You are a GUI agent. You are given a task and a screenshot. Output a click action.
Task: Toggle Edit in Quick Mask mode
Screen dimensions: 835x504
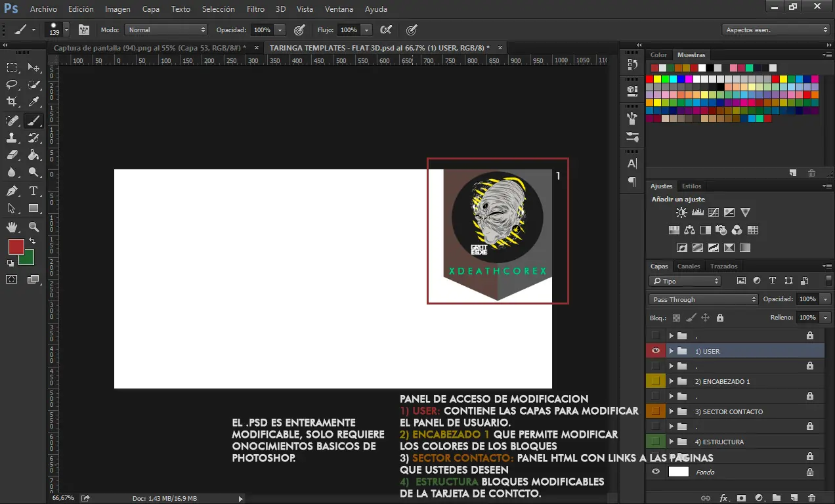[x=12, y=280]
